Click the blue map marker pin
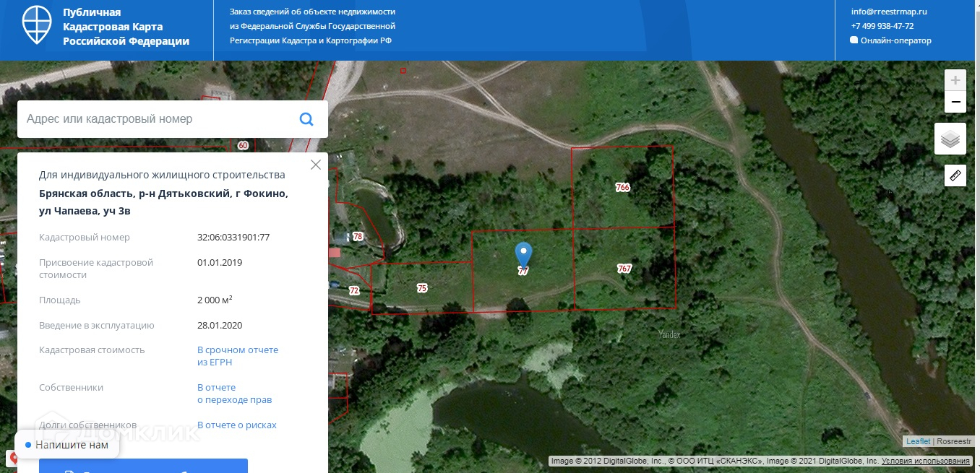This screenshot has height=473, width=980. [x=523, y=256]
